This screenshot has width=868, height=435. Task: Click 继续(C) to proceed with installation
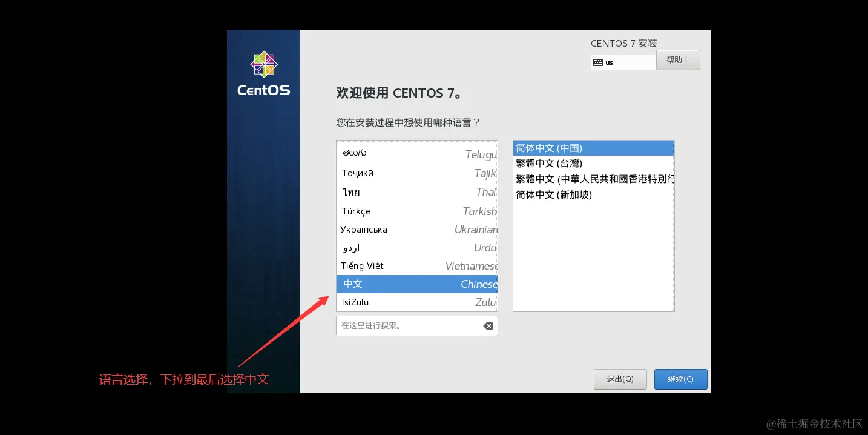pos(680,379)
